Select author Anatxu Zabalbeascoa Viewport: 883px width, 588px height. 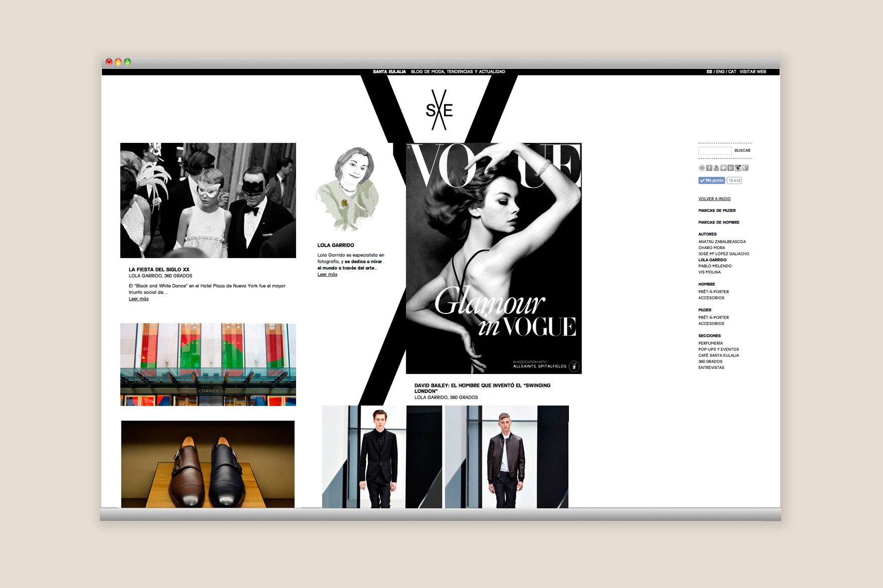pyautogui.click(x=722, y=242)
